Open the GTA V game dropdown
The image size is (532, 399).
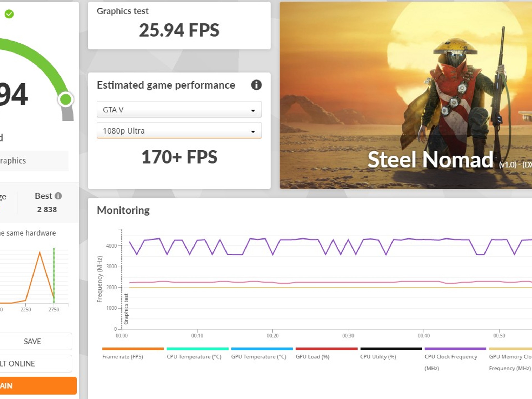pyautogui.click(x=179, y=109)
